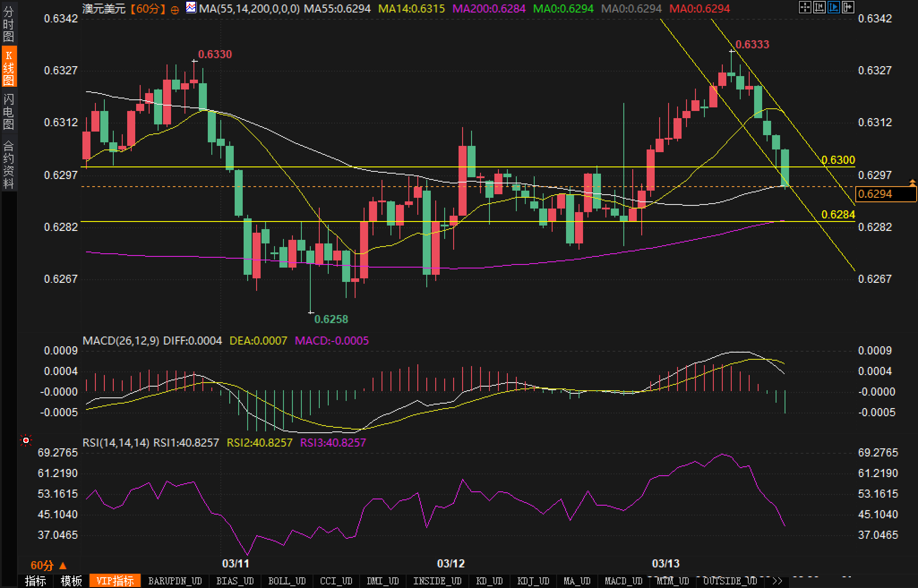
Task: Click the MACD(26,12,9) indicator label
Action: point(121,341)
